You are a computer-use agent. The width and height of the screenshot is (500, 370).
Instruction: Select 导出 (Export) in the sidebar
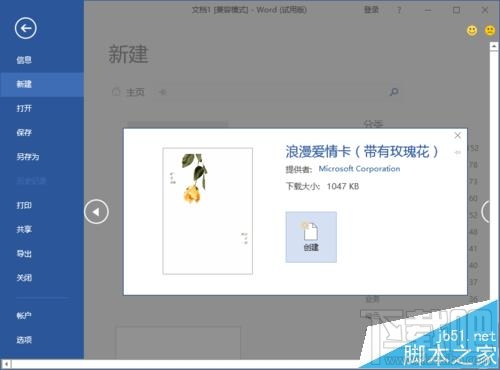coord(24,254)
